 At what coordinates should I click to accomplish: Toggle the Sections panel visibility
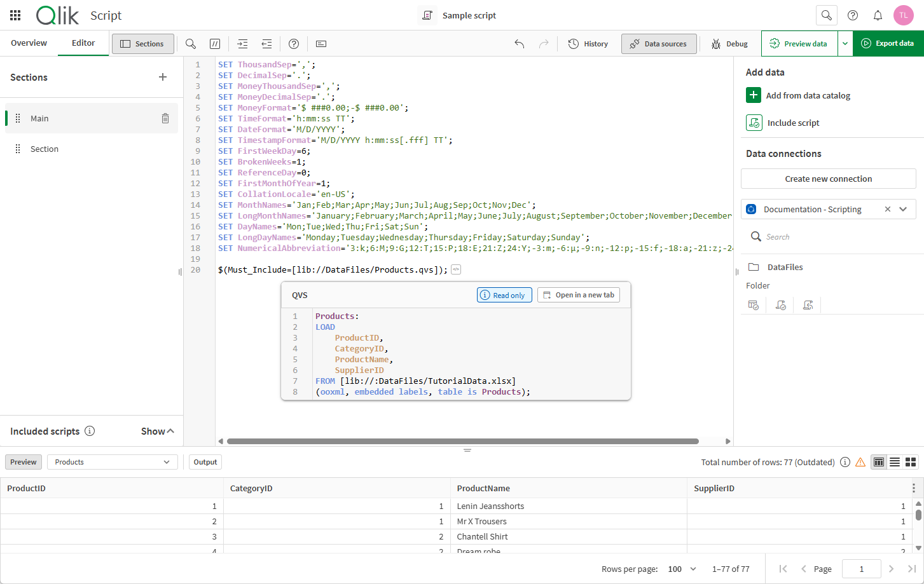[142, 43]
